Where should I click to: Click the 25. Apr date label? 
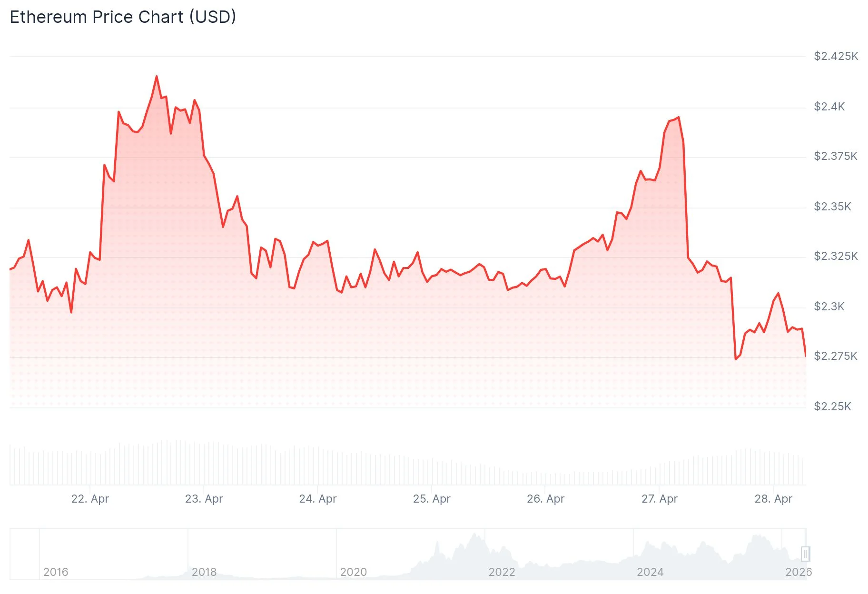pyautogui.click(x=431, y=499)
